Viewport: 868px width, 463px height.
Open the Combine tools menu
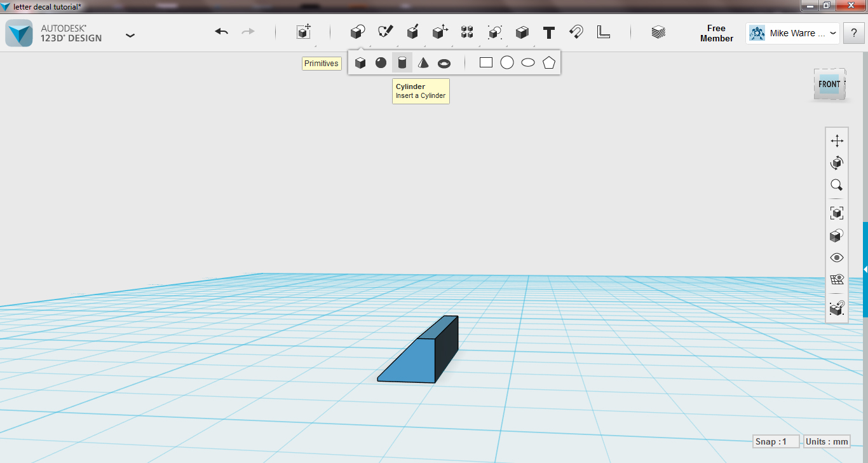(x=522, y=32)
